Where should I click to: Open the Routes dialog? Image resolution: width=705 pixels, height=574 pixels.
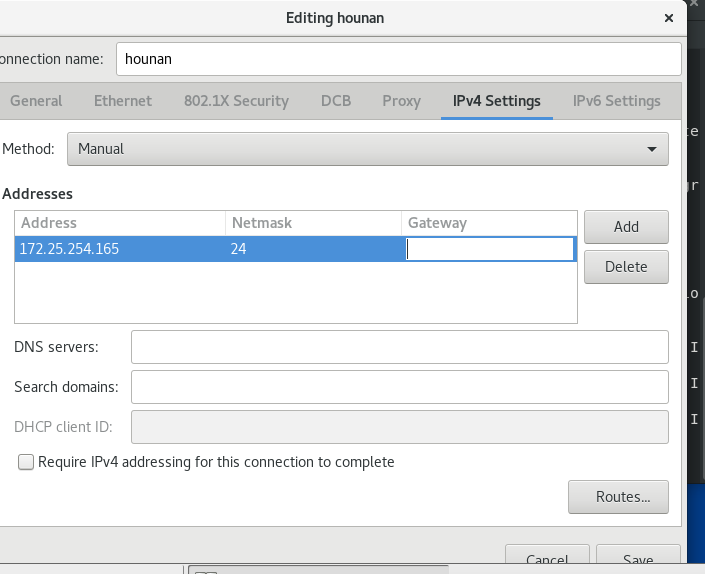617,496
